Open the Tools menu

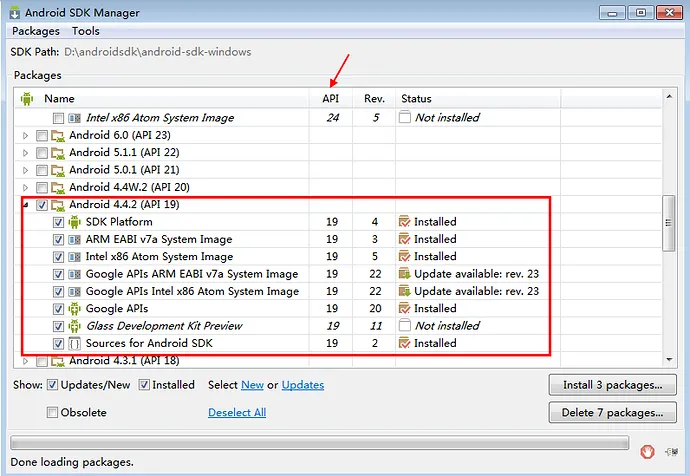coord(86,31)
